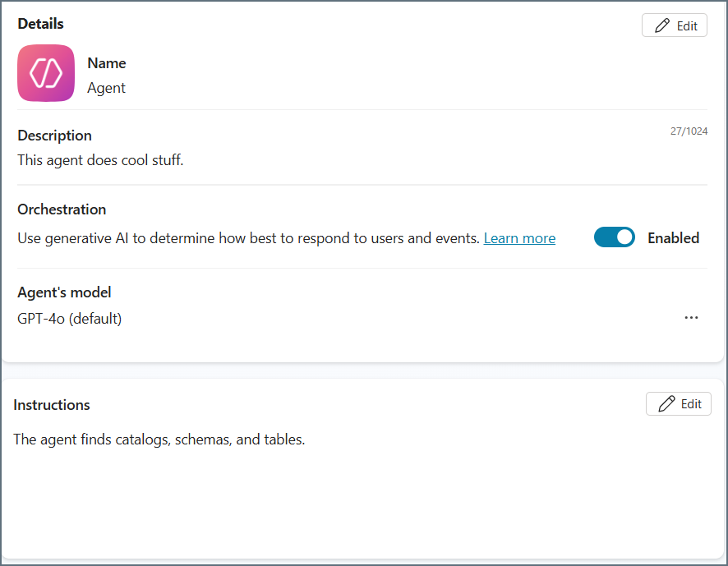728x566 pixels.
Task: Edit the Instructions section
Action: click(x=679, y=404)
